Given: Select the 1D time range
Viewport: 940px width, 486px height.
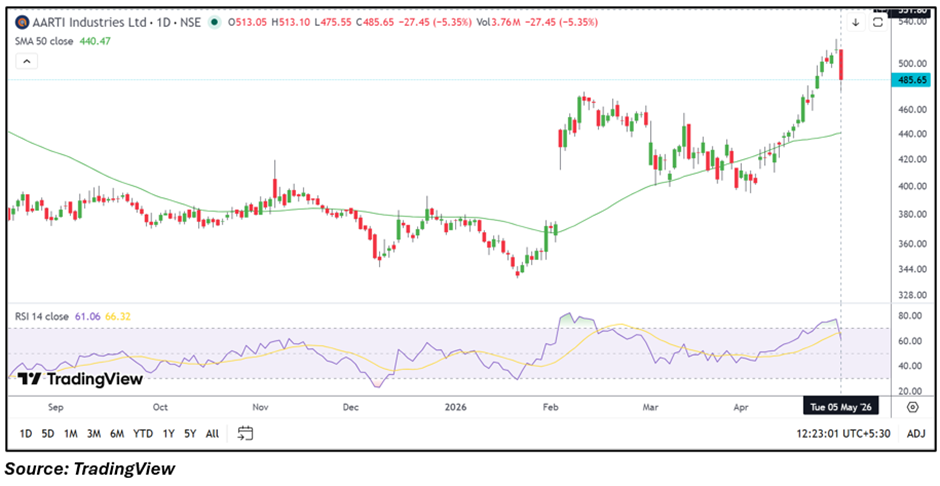Looking at the screenshot, I should [x=26, y=433].
